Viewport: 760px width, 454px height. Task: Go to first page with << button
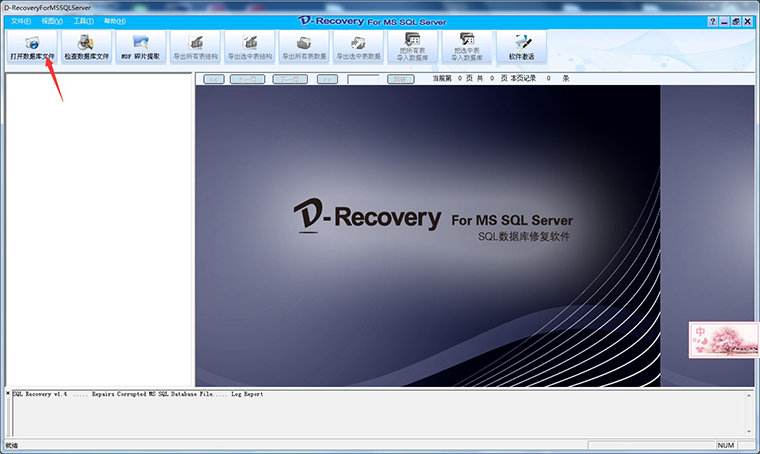[x=214, y=79]
